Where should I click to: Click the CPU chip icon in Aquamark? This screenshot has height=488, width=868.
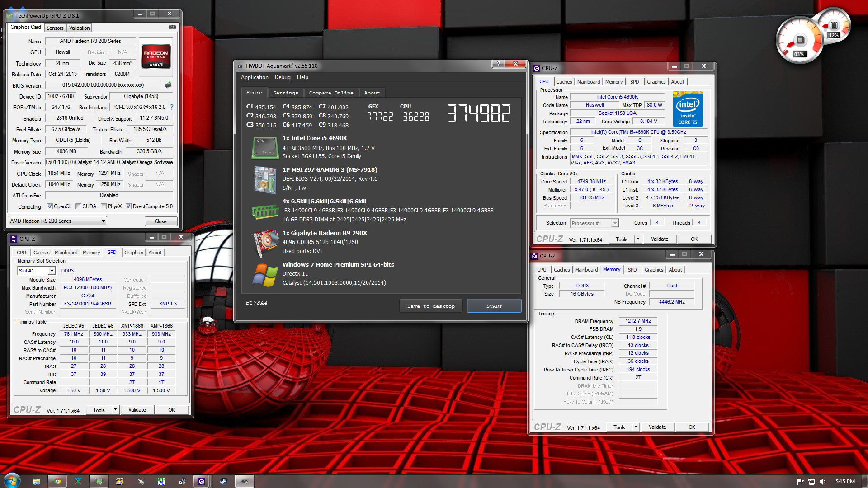pos(265,148)
